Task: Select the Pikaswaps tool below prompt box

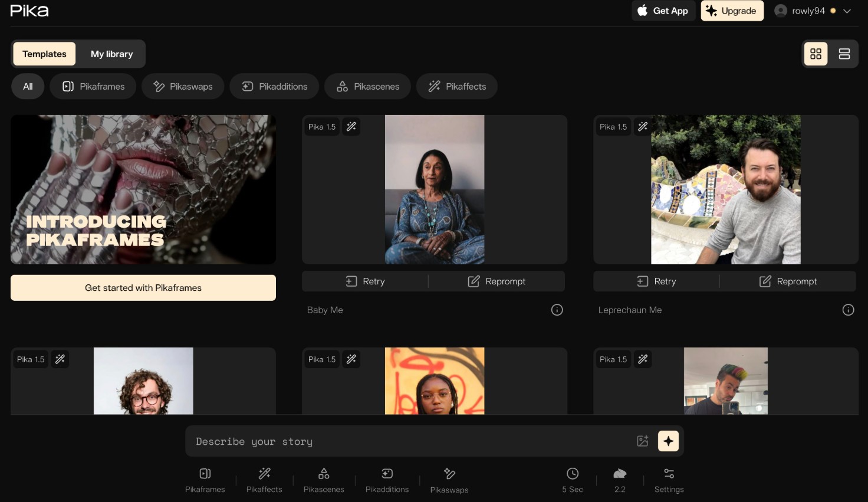Action: 449,480
